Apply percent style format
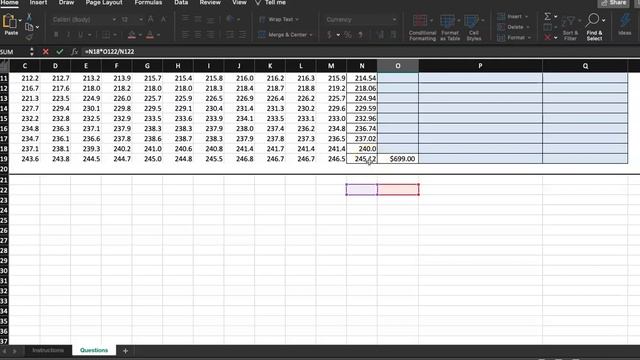 point(348,35)
